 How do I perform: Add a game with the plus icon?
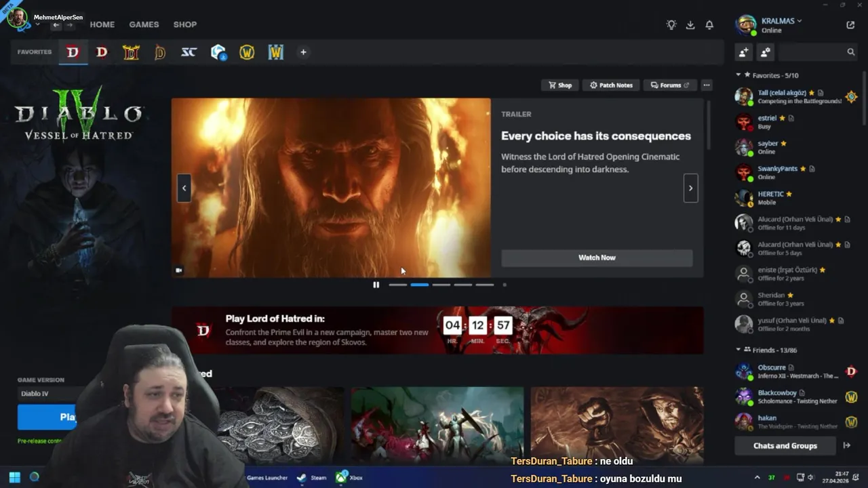[x=303, y=52]
